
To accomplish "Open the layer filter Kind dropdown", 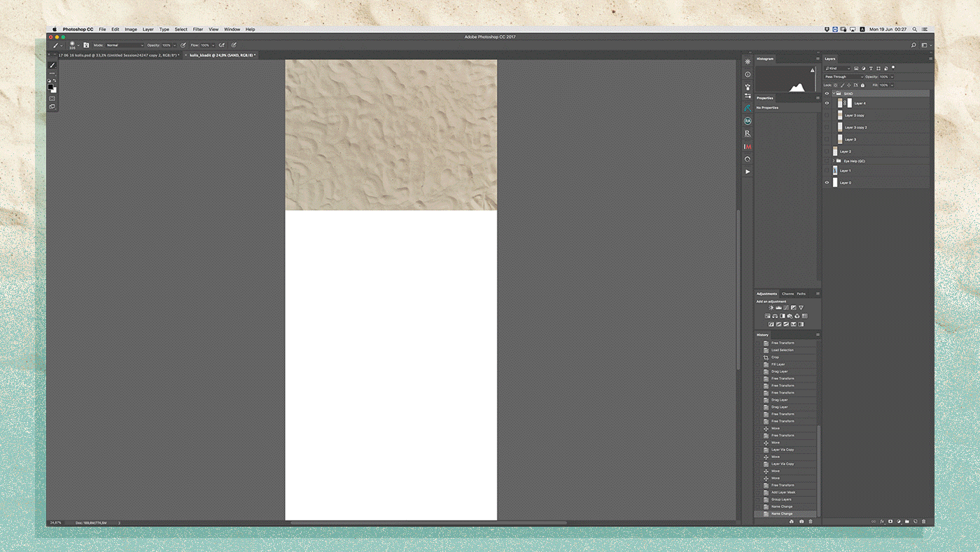I will pos(837,69).
